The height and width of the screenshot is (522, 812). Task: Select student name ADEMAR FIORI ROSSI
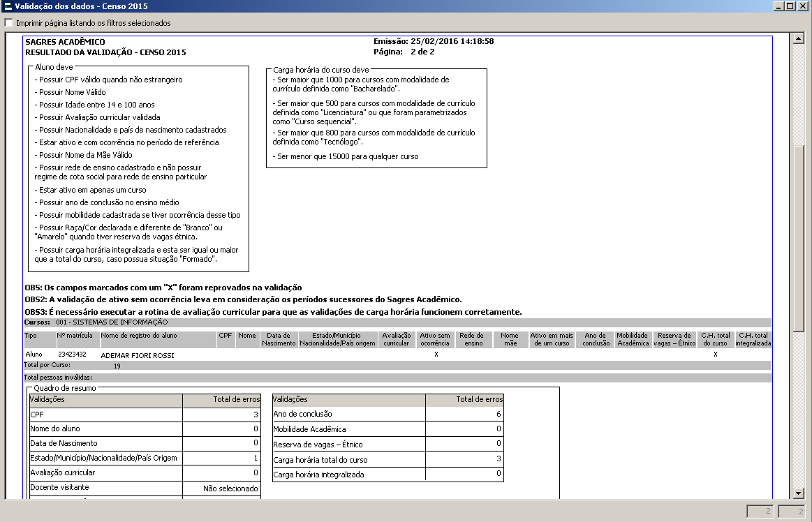point(137,355)
